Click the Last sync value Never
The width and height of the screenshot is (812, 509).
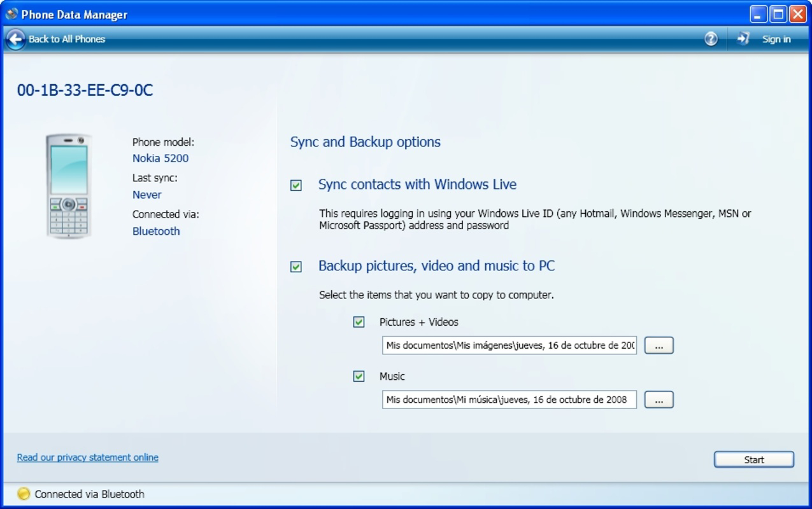147,195
